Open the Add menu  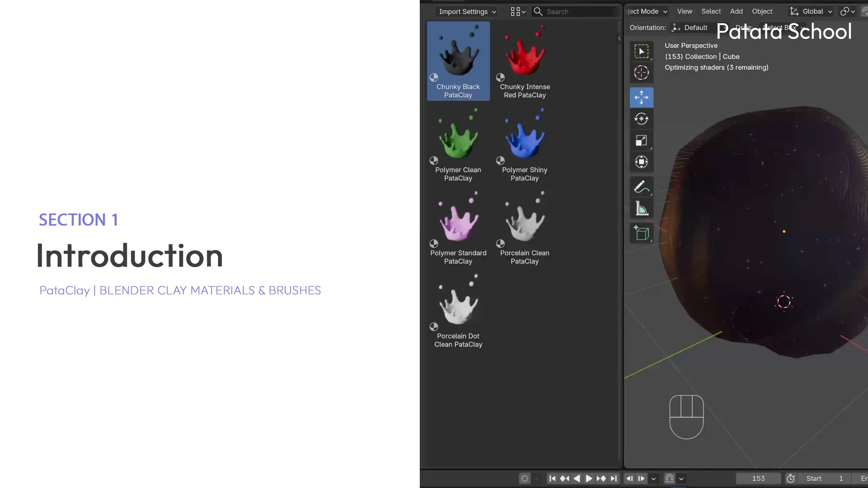(x=736, y=12)
